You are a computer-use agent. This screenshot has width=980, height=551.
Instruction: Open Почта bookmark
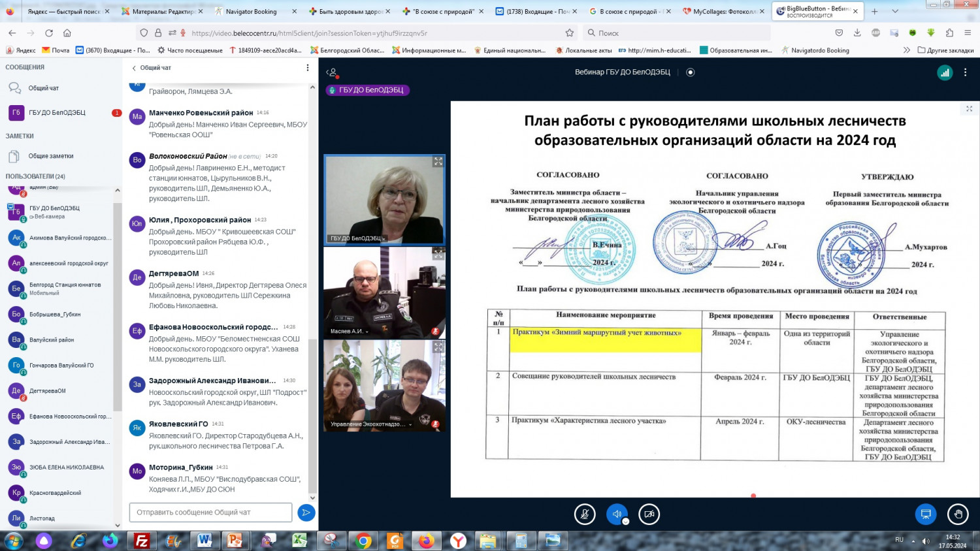(56, 50)
